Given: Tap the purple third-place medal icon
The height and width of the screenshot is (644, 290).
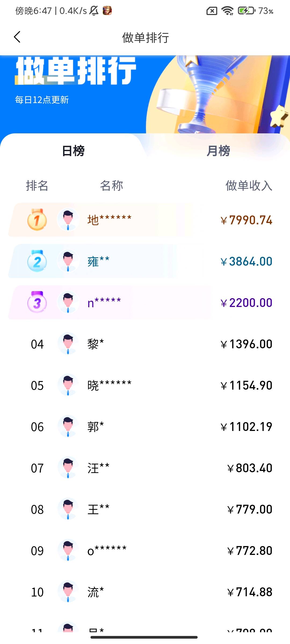Looking at the screenshot, I should click(37, 302).
